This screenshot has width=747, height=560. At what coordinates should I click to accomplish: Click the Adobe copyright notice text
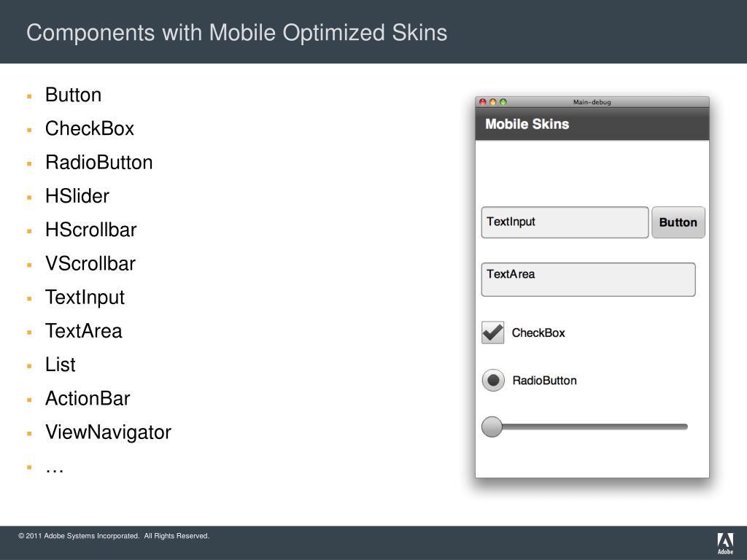pyautogui.click(x=114, y=536)
